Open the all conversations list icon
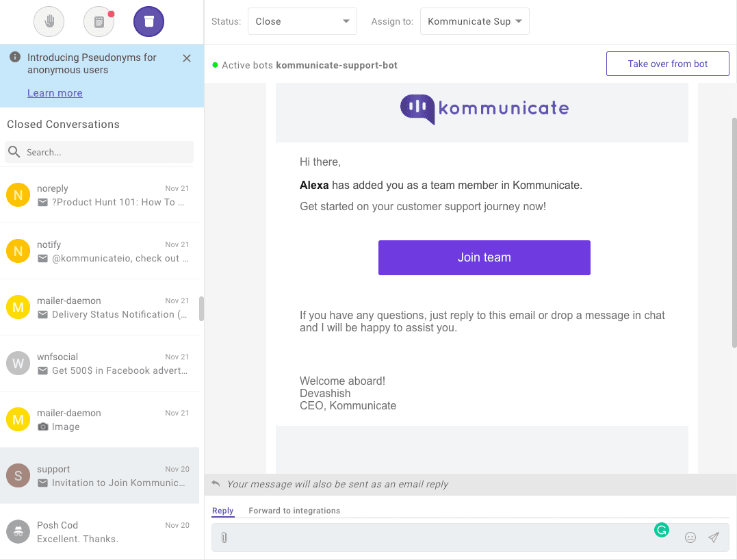 point(99,22)
